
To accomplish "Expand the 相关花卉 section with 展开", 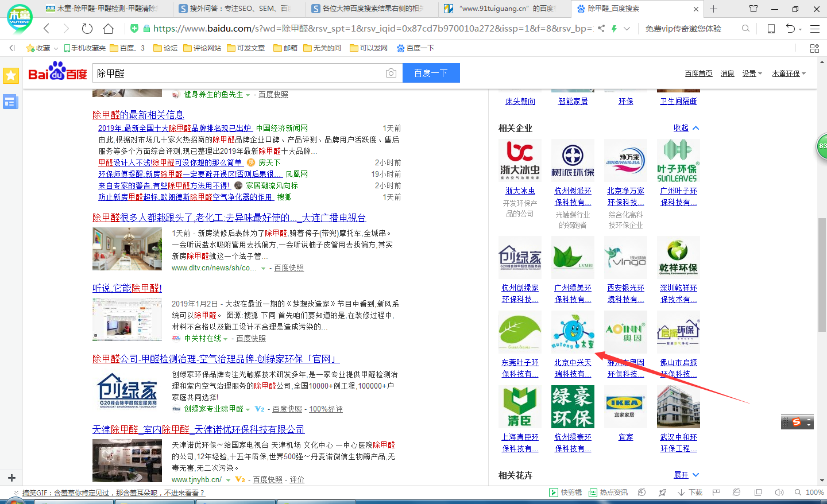I will 686,475.
